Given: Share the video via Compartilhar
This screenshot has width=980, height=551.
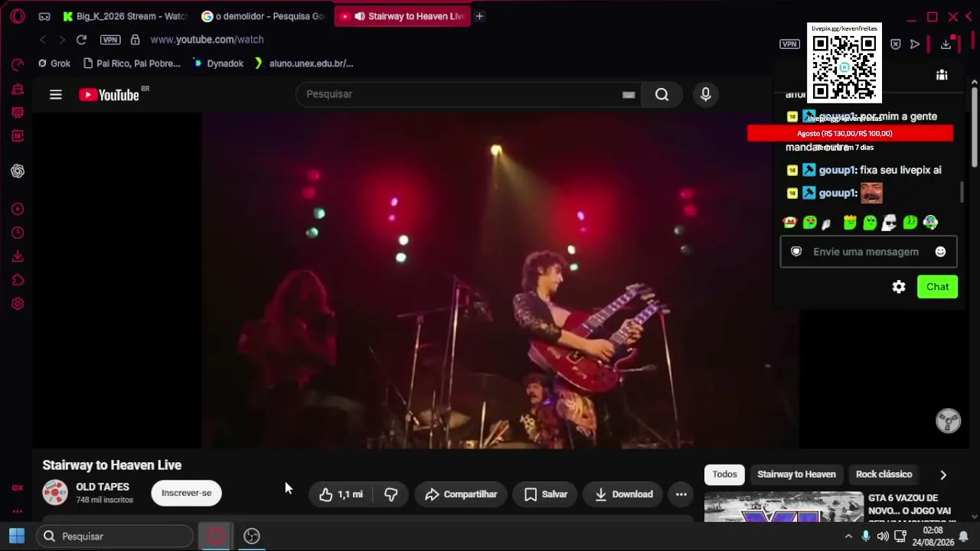Looking at the screenshot, I should (x=461, y=494).
